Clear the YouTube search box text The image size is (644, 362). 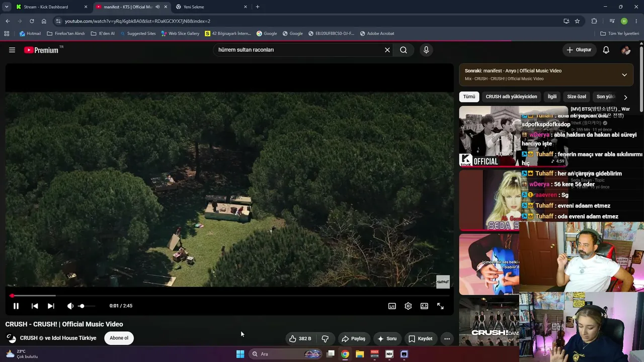coord(387,50)
